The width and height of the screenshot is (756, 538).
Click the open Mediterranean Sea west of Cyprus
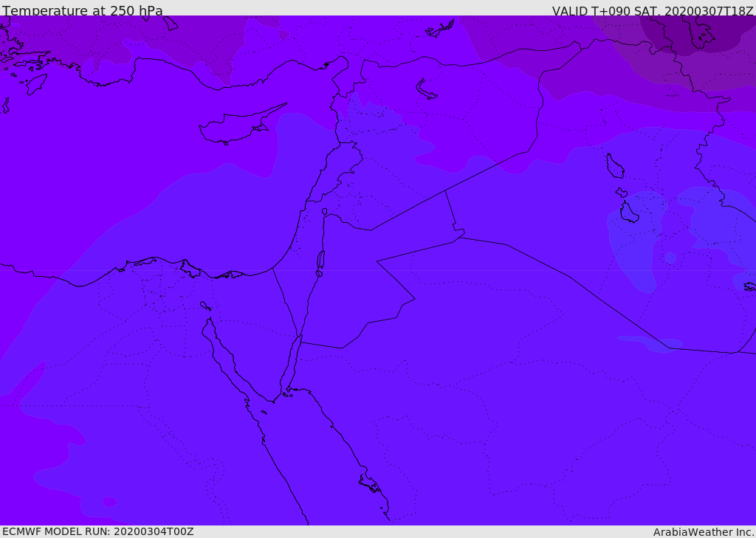pyautogui.click(x=111, y=148)
